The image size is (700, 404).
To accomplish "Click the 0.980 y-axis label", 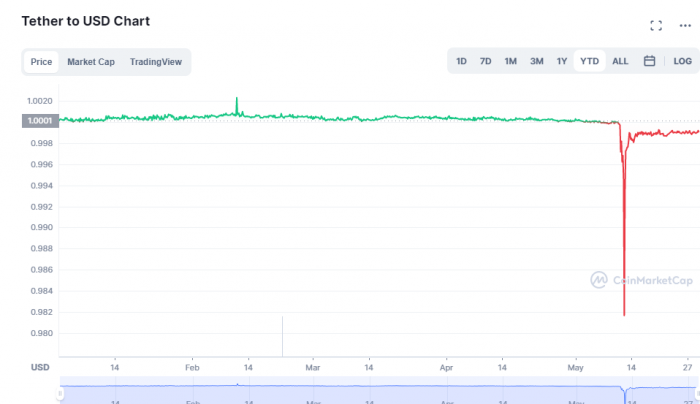I will (x=42, y=333).
